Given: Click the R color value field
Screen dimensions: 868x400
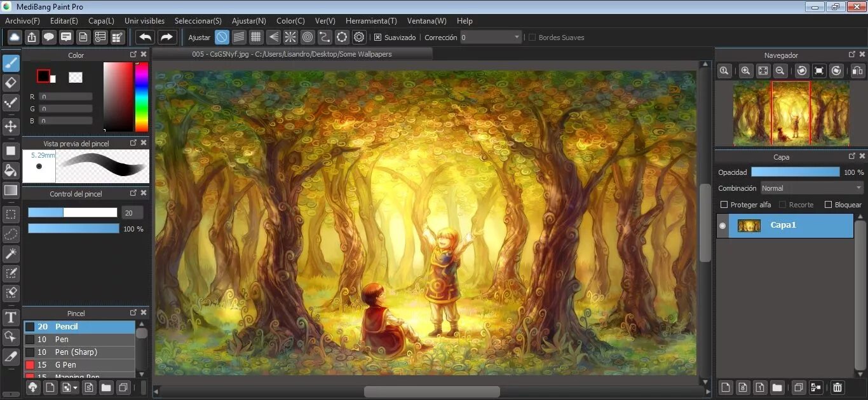Looking at the screenshot, I should 65,97.
